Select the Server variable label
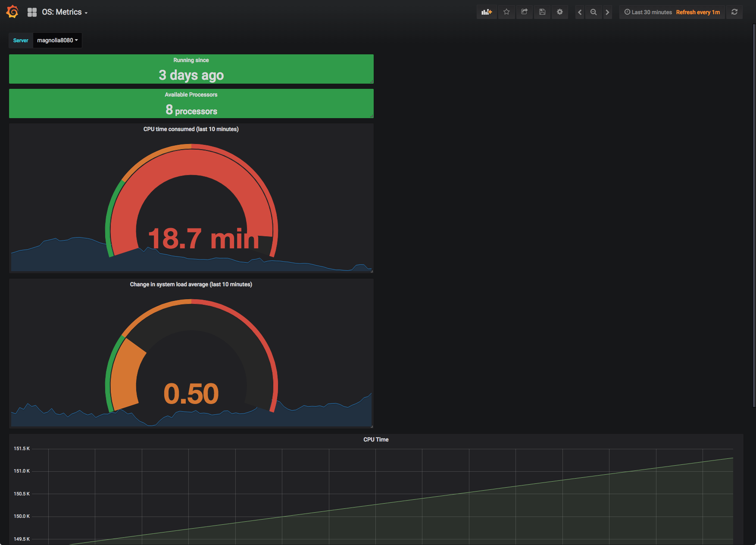756x545 pixels. pyautogui.click(x=20, y=40)
